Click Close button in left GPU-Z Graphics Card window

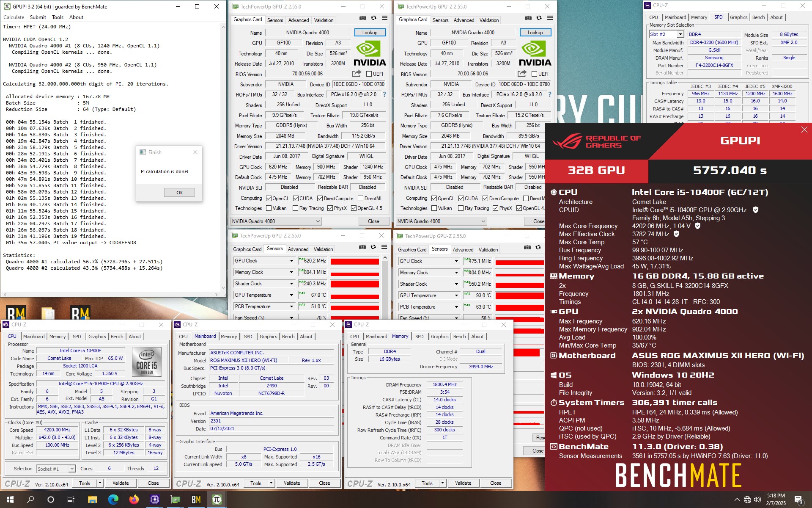[x=373, y=221]
